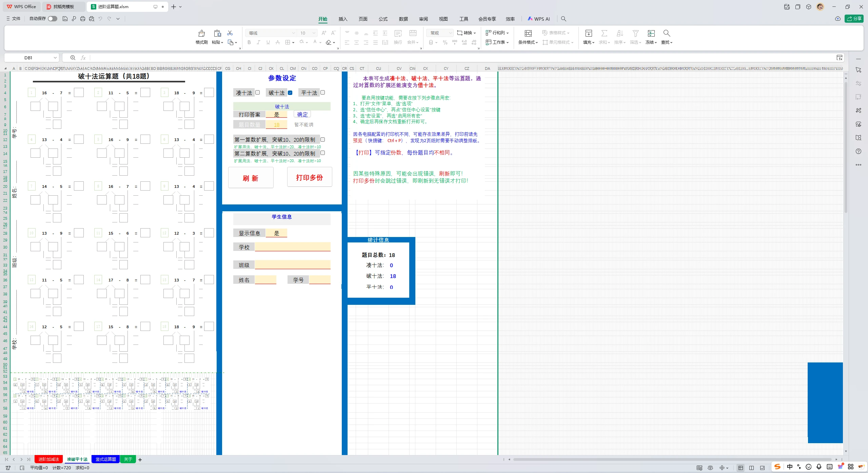Open the 公式 ribbon tab
Image resolution: width=868 pixels, height=473 pixels.
tap(383, 19)
